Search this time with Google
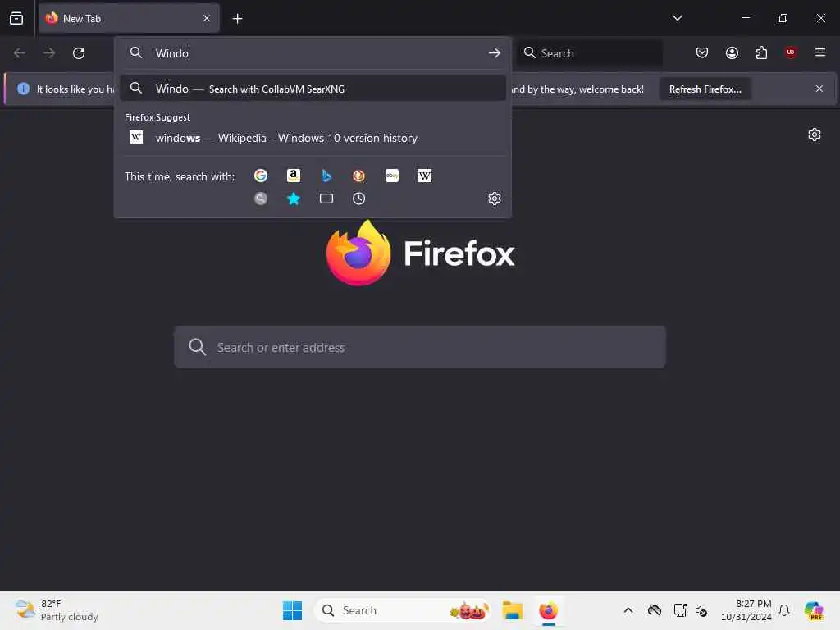The height and width of the screenshot is (630, 840). coord(260,176)
